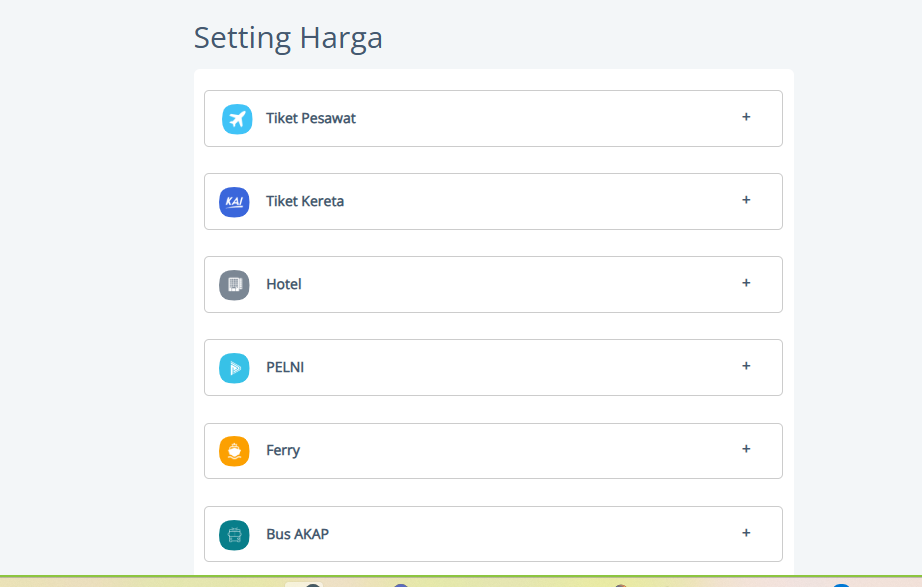Select the Tiket Kereta label
Viewport: 922px width, 587px height.
pyautogui.click(x=305, y=201)
